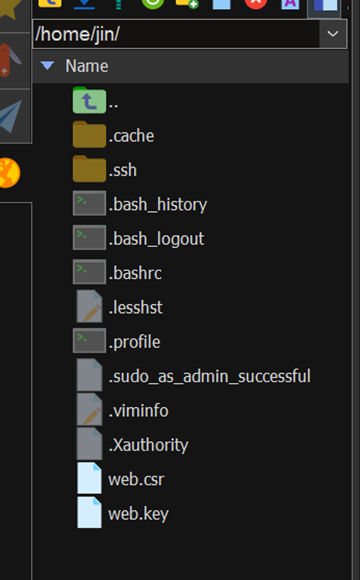360x580 pixels.
Task: Select the .viminfo file name
Action: [x=139, y=411]
